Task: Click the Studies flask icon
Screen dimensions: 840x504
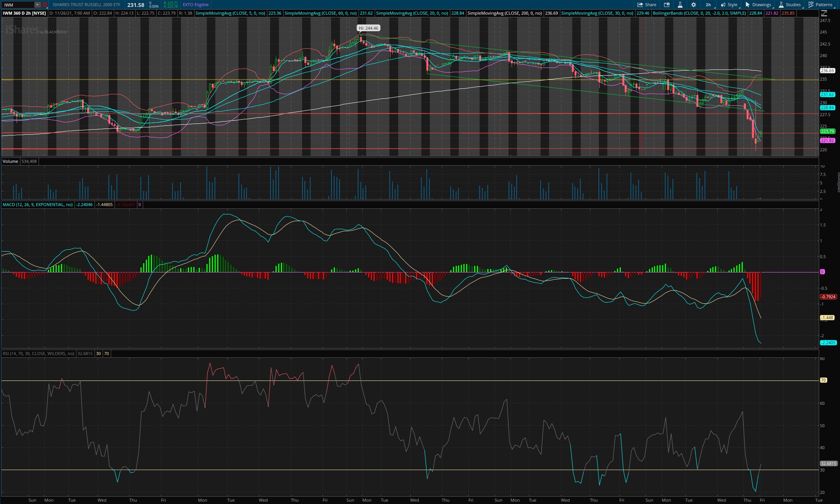Action: pyautogui.click(x=781, y=5)
